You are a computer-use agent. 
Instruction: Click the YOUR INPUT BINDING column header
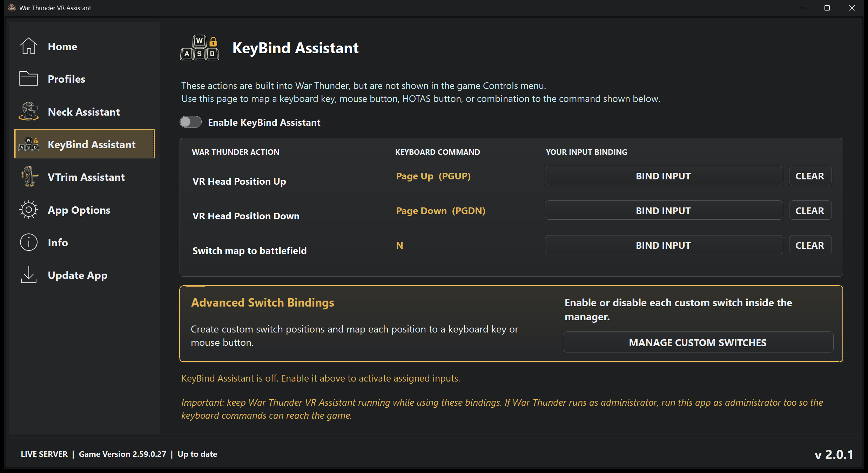586,152
